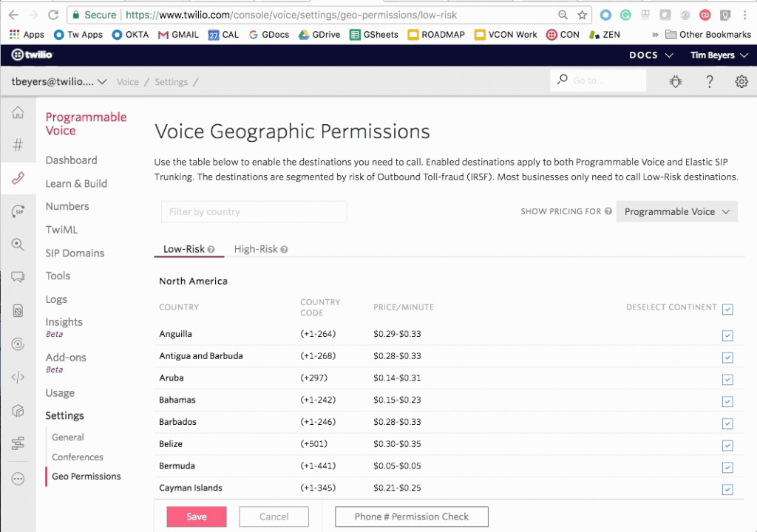Click the Twilio logo in header
The width and height of the screenshot is (757, 532).
(x=32, y=55)
